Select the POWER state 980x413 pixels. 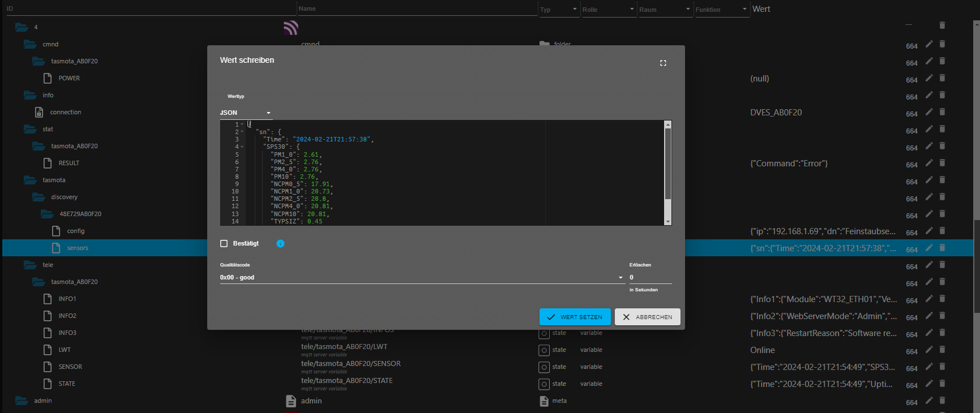coord(69,78)
